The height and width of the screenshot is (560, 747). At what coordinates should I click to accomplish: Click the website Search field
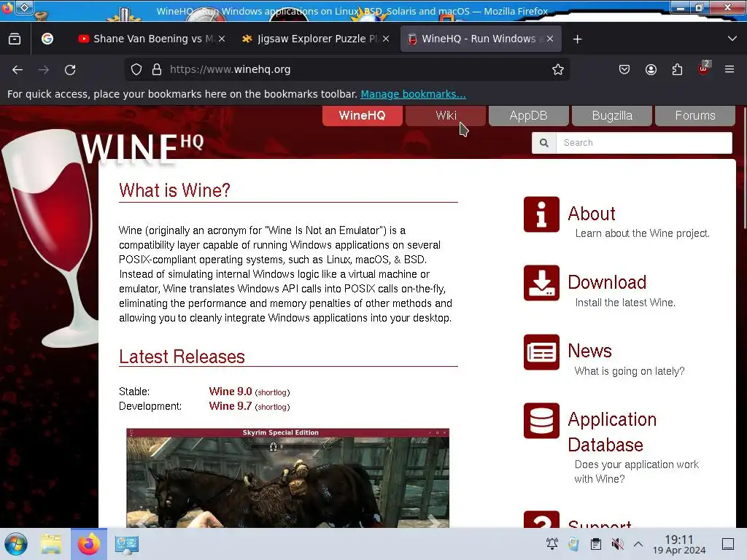643,143
